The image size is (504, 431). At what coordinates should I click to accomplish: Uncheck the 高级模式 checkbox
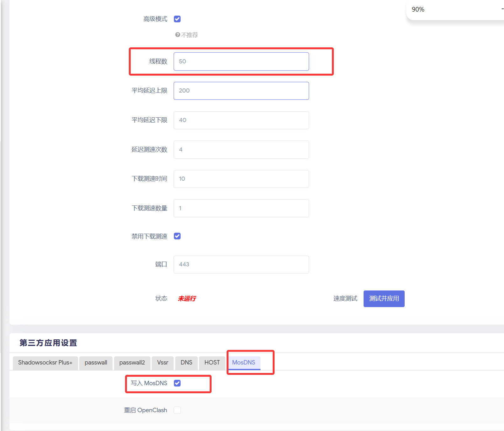(177, 19)
